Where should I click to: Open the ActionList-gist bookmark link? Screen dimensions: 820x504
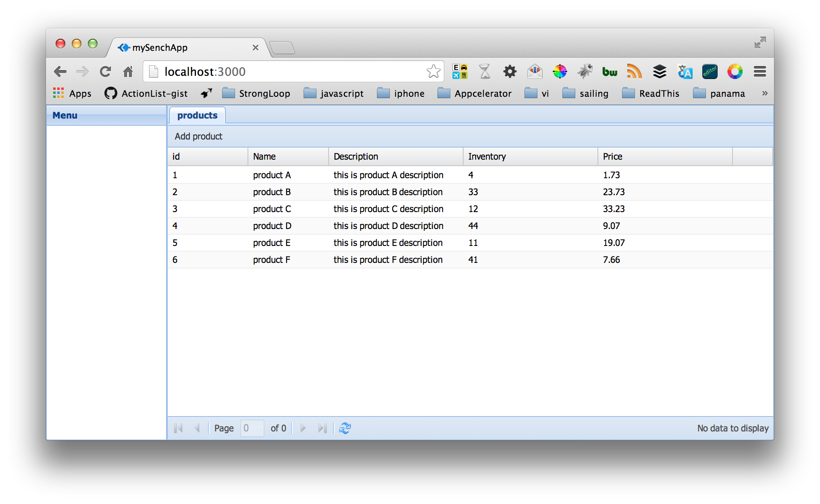pyautogui.click(x=146, y=94)
